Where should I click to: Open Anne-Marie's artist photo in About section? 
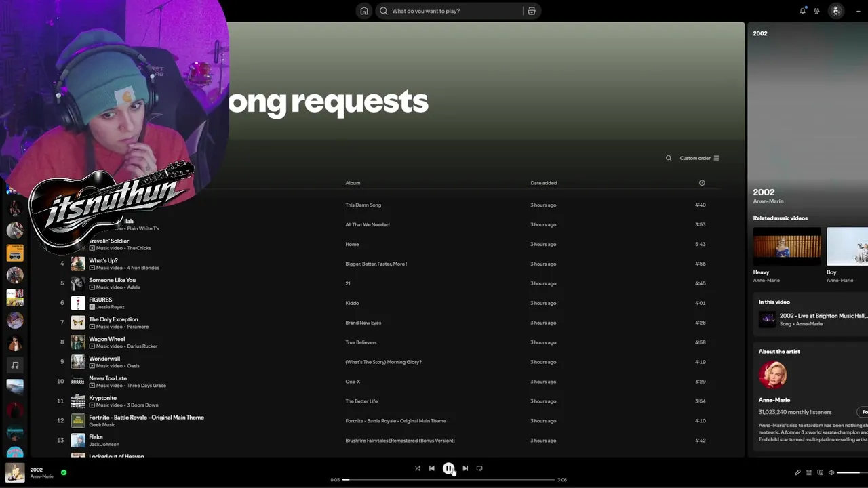point(772,375)
